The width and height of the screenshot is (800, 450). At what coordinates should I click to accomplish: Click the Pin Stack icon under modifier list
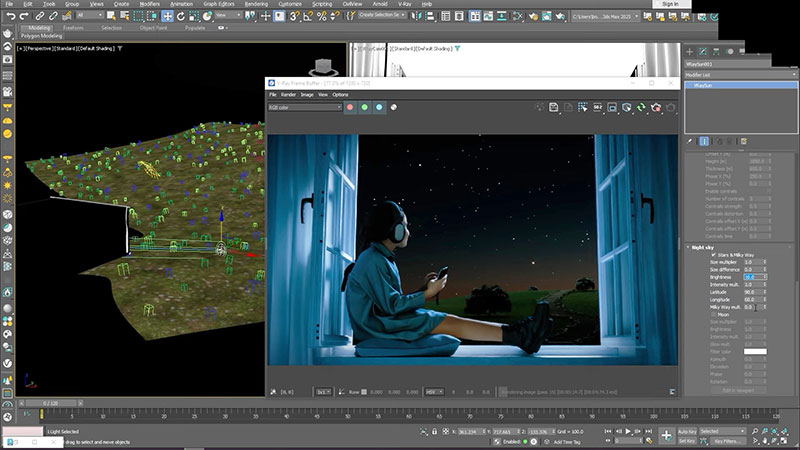pyautogui.click(x=690, y=141)
